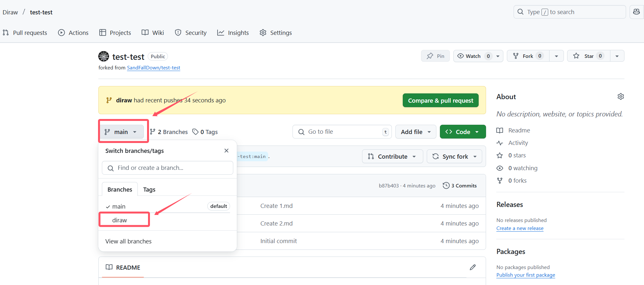644x285 pixels.
Task: Focus the Go to file search field
Action: tap(342, 132)
